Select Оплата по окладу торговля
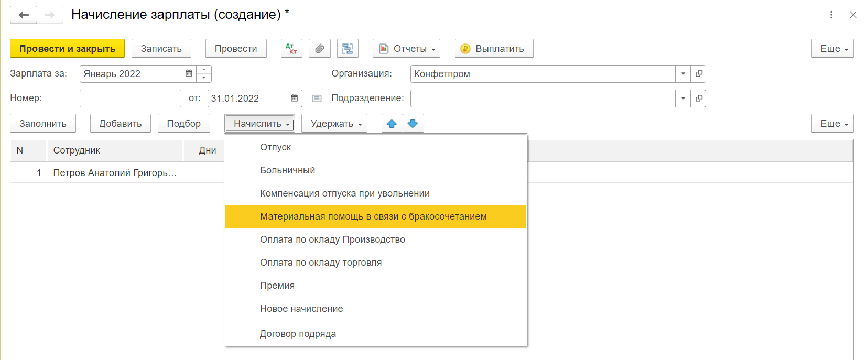868x360 pixels. coord(375,263)
